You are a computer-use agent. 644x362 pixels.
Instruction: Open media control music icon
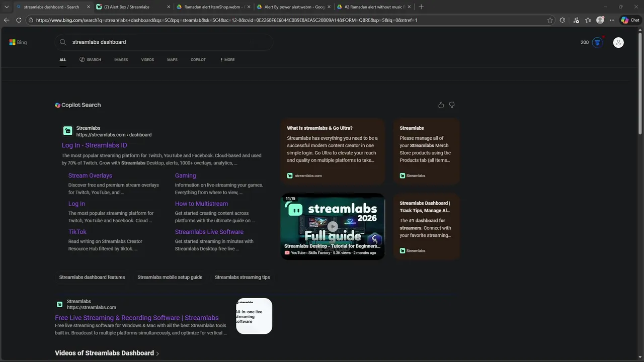point(576,20)
